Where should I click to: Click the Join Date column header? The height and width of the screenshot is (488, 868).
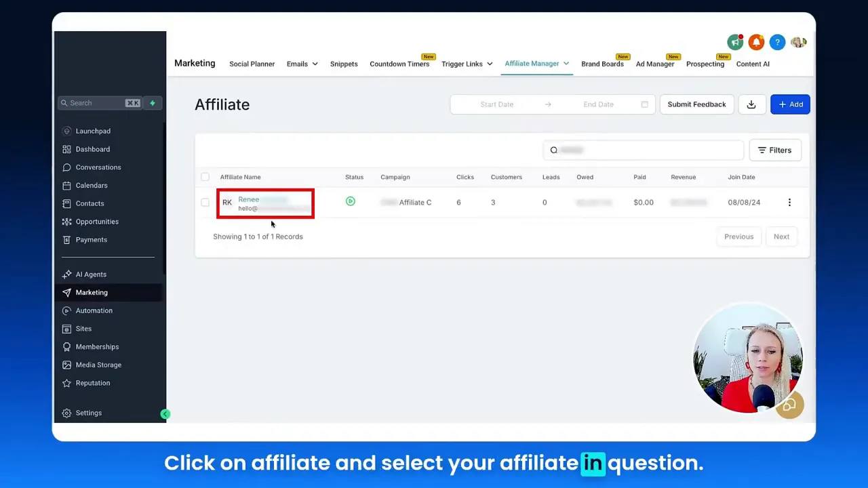click(x=741, y=177)
